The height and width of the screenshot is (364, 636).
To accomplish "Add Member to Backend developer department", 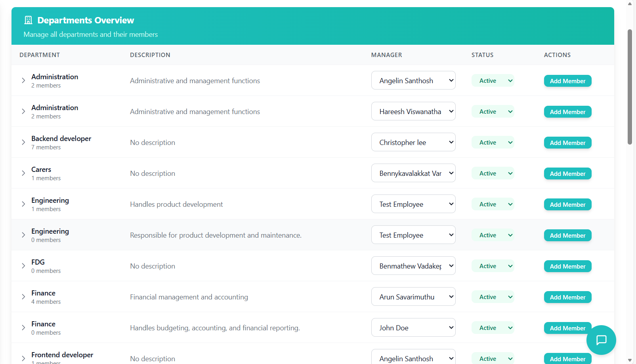I will click(567, 143).
